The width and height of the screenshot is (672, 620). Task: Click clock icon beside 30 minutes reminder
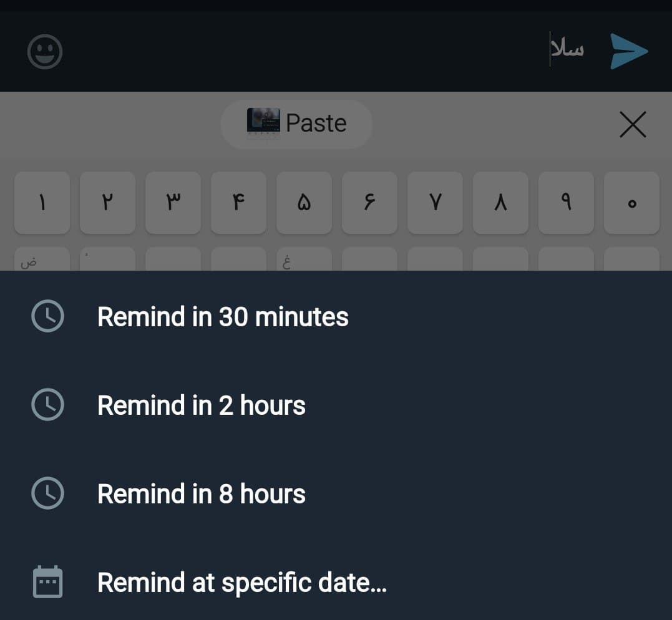click(x=47, y=317)
